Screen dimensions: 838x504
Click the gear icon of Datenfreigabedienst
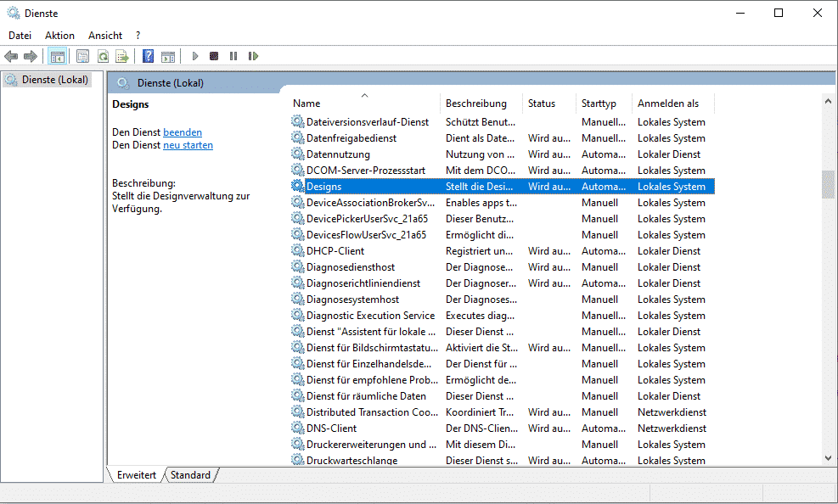tap(297, 137)
